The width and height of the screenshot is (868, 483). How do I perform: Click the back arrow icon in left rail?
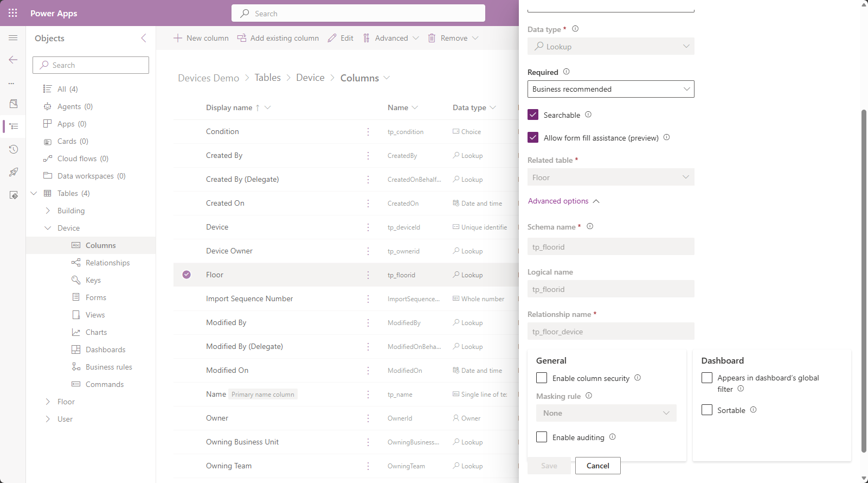click(x=13, y=60)
